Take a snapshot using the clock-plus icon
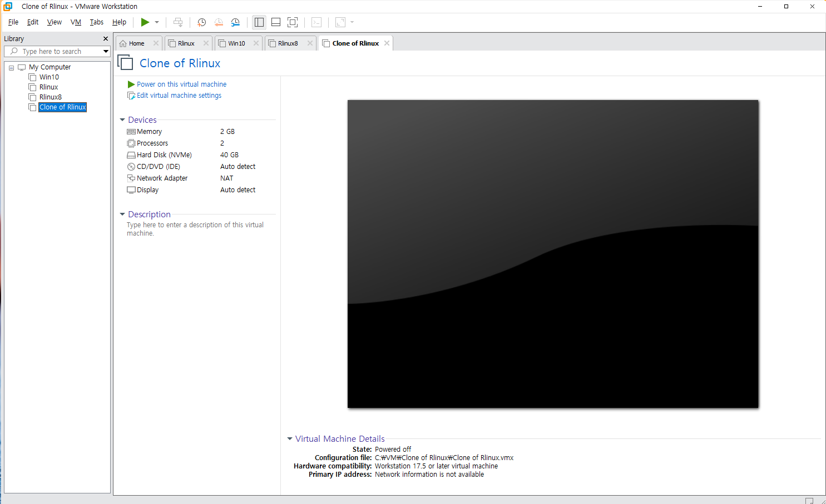Image resolution: width=826 pixels, height=504 pixels. [202, 22]
